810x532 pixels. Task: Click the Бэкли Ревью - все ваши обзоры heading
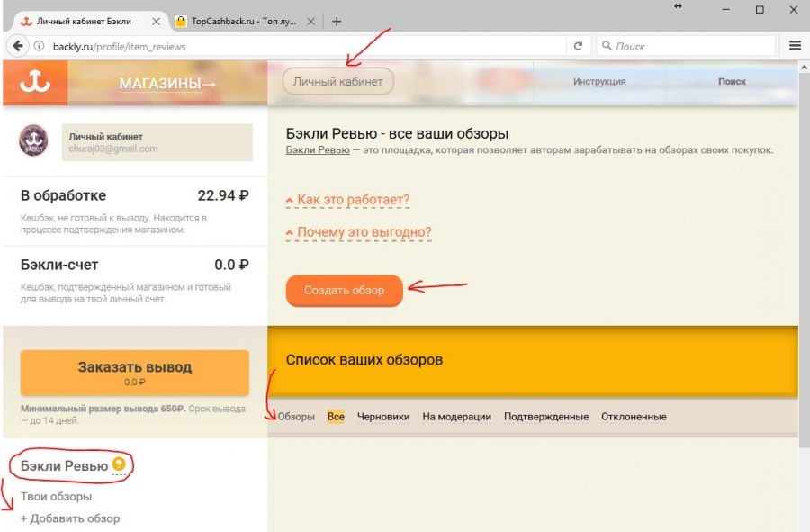coord(397,134)
